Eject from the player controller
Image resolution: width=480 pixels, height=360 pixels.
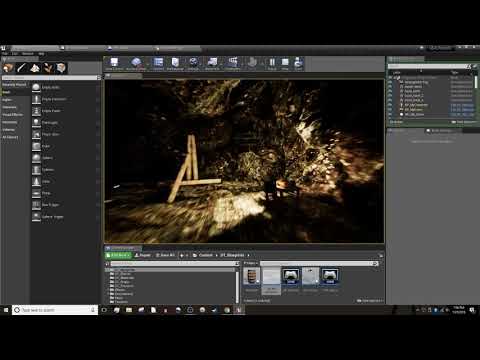coord(298,63)
